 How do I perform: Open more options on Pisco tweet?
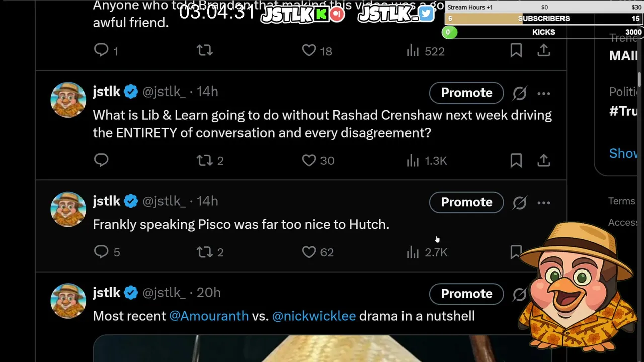point(544,203)
